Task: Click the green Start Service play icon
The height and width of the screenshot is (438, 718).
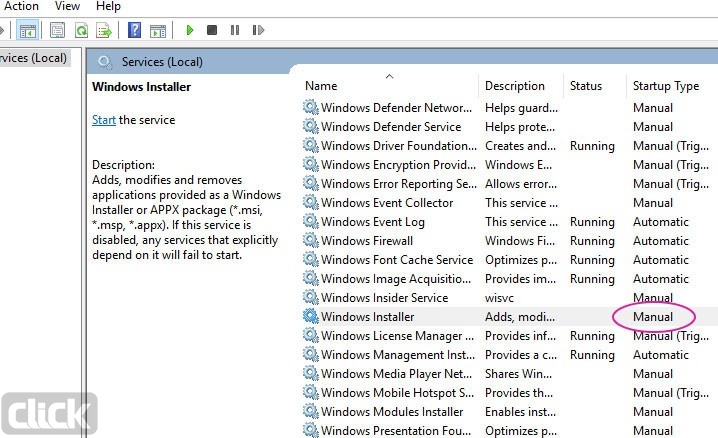Action: (190, 30)
